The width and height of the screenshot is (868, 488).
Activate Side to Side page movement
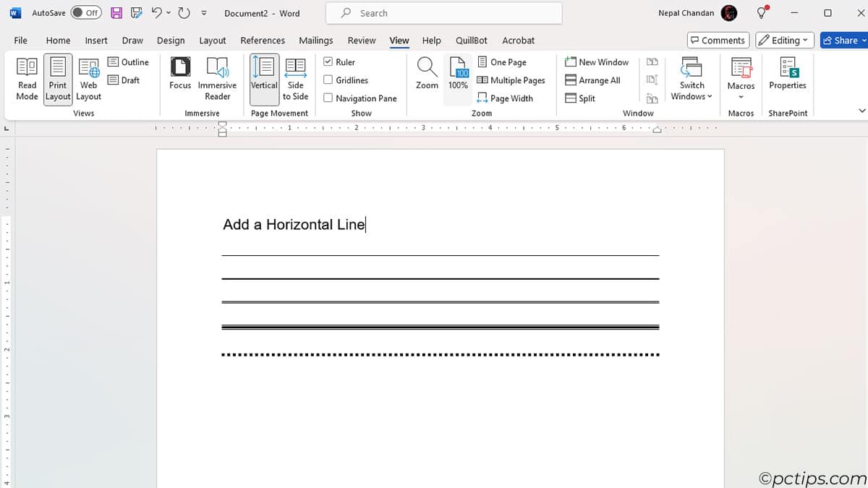(295, 78)
